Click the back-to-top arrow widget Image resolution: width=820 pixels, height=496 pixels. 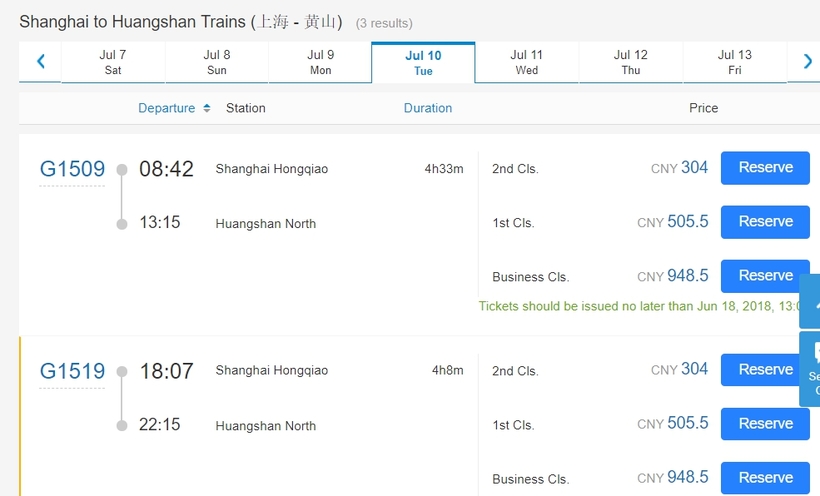point(810,301)
